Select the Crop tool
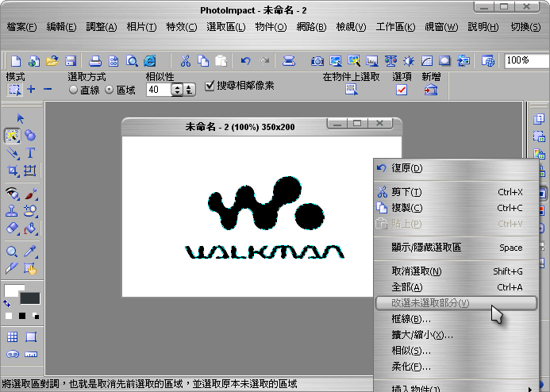550x392 pixels. point(13,171)
